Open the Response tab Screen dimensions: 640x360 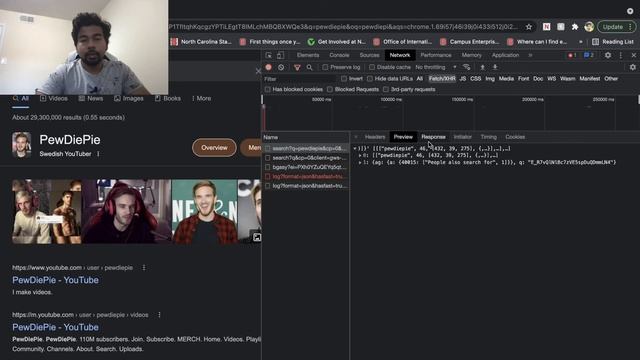pos(433,137)
